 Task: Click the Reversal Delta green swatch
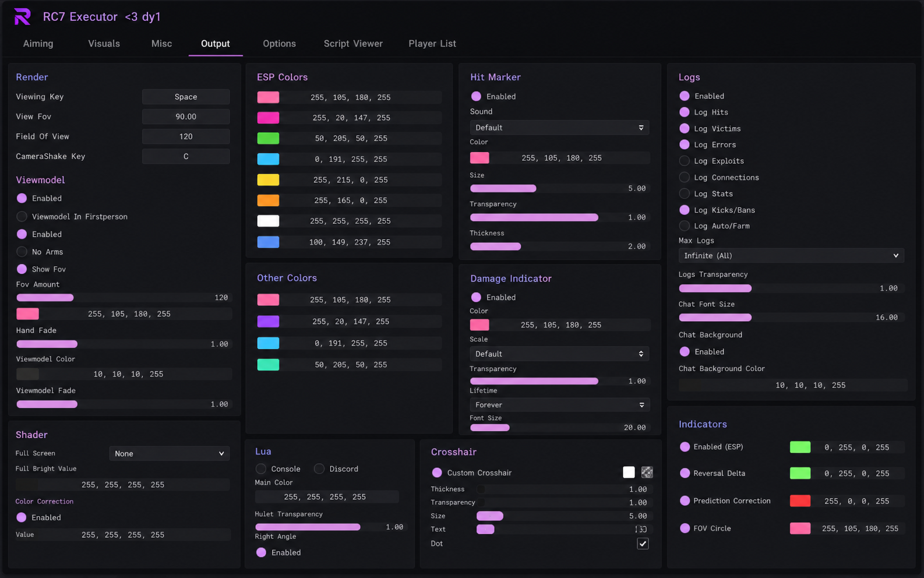coord(800,473)
